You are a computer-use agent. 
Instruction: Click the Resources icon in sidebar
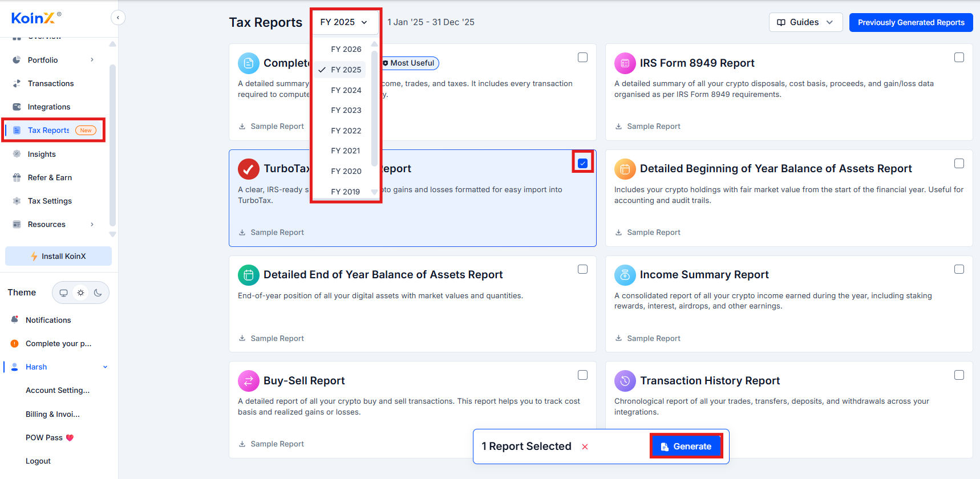[17, 224]
